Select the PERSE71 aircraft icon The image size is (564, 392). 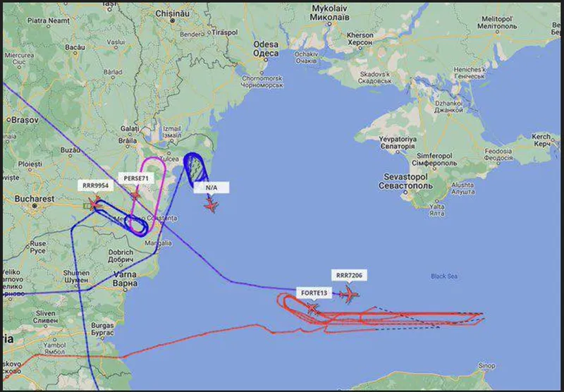pyautogui.click(x=135, y=195)
